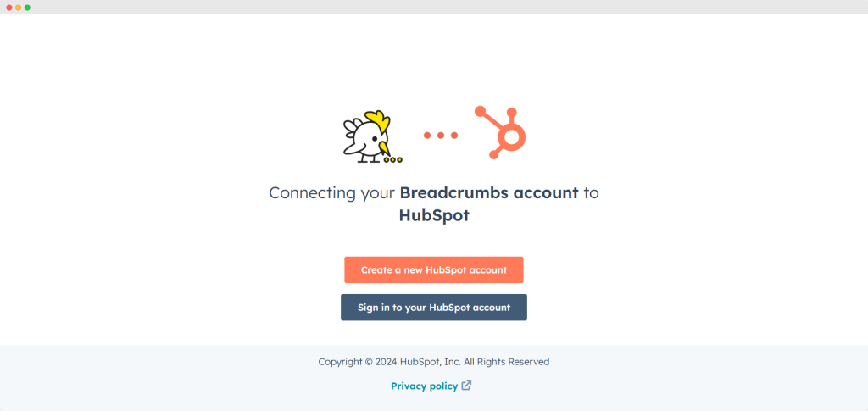
Task: Click the last orange dot before HubSpot logo
Action: [453, 135]
